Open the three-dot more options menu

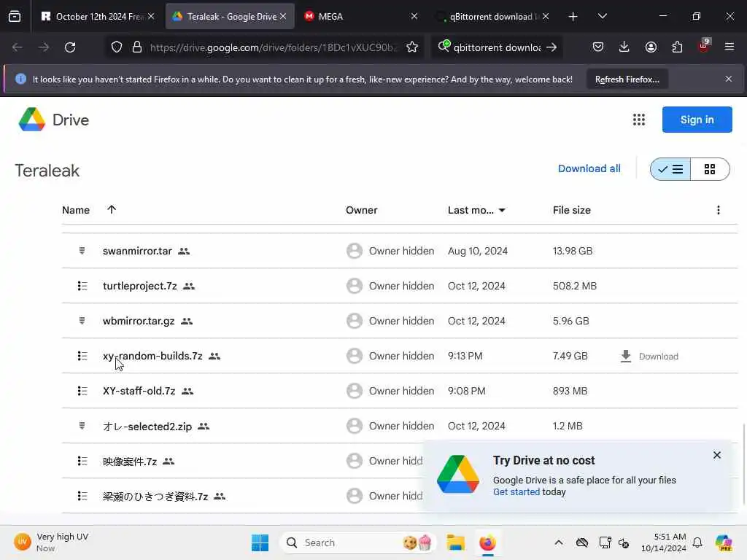coord(719,210)
